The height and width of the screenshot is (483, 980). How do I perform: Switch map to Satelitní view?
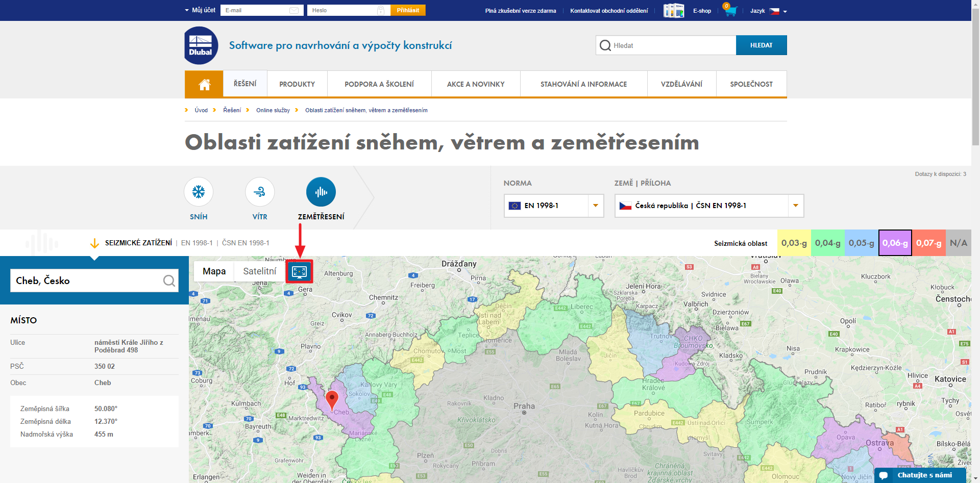coord(259,271)
